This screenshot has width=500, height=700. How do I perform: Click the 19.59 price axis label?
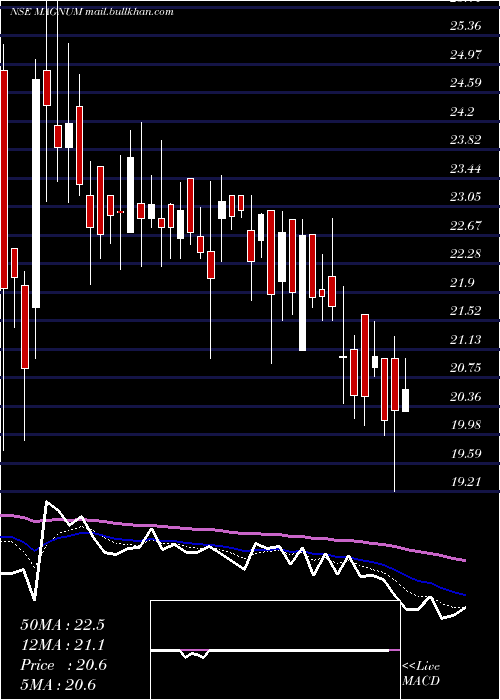[466, 454]
